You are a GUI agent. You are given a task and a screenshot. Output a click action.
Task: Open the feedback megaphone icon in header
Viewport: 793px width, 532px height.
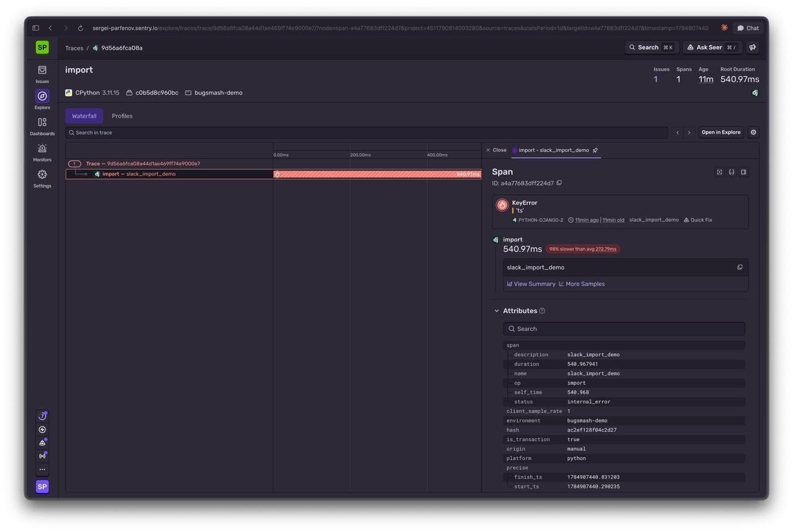(753, 47)
